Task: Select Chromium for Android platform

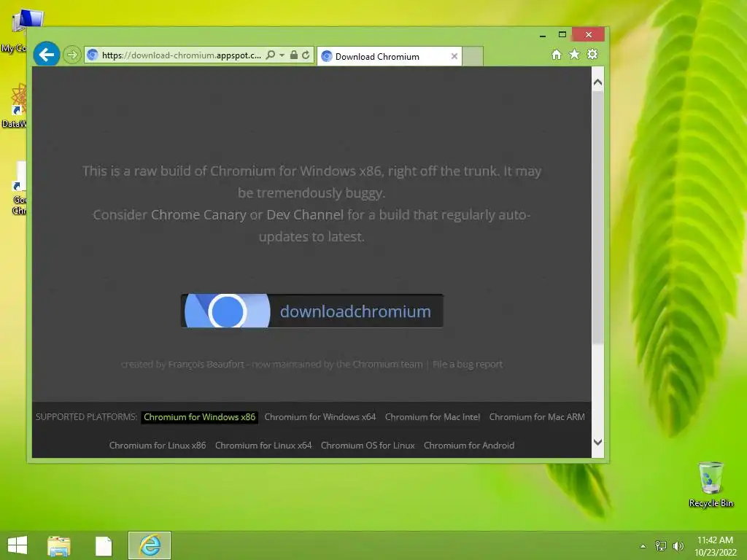Action: point(469,446)
